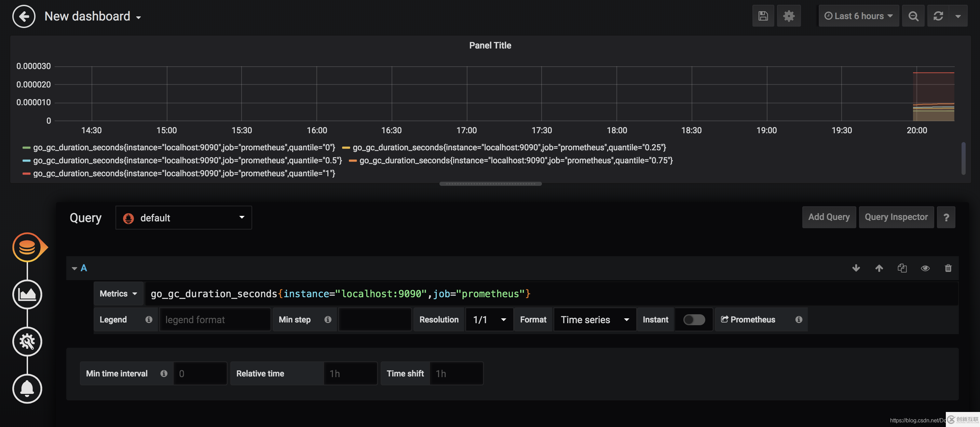Open the Alert tab bell icon

pyautogui.click(x=27, y=389)
